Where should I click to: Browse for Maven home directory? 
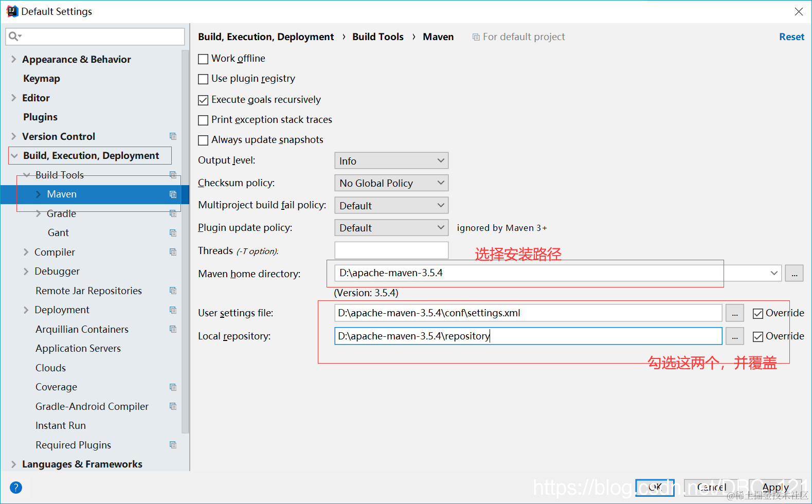point(794,274)
